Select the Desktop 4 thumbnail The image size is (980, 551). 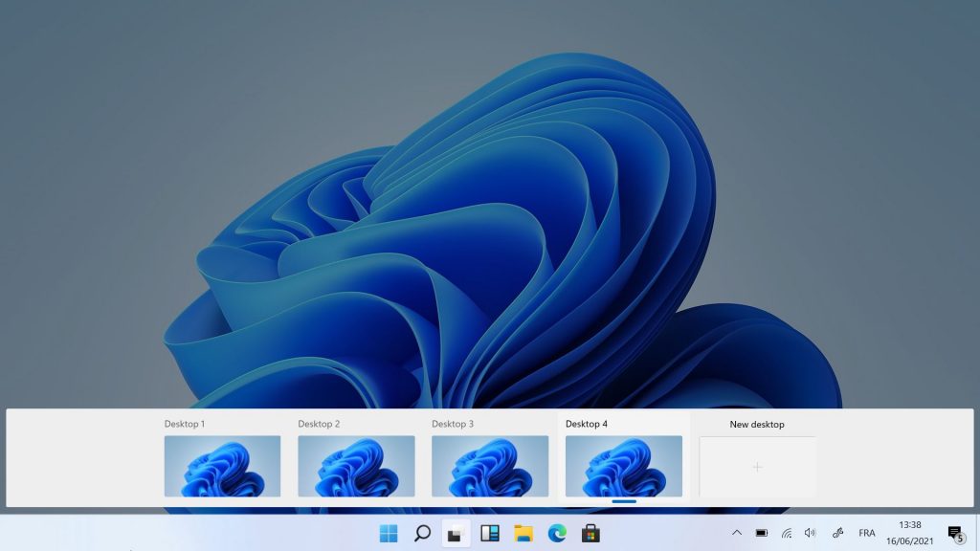(x=623, y=466)
